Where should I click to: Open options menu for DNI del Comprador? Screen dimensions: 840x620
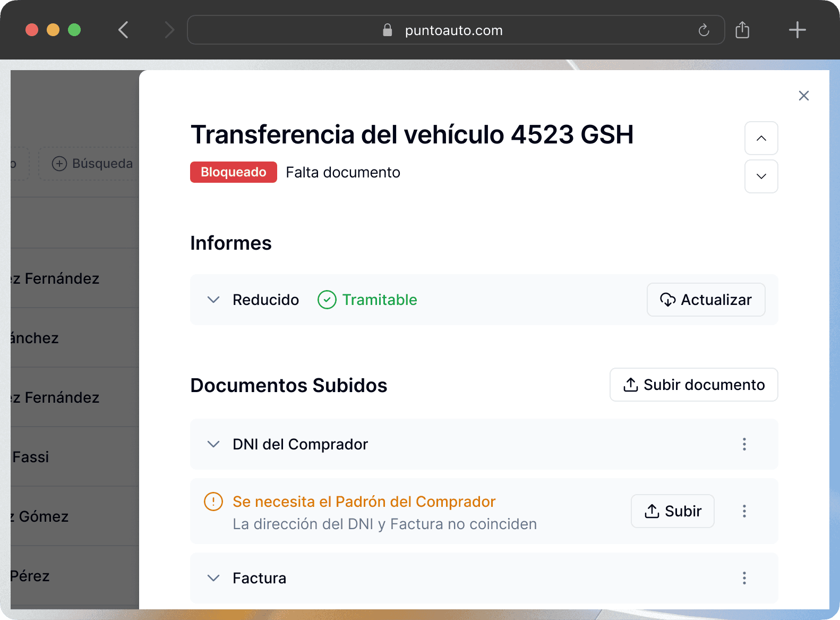coord(744,444)
